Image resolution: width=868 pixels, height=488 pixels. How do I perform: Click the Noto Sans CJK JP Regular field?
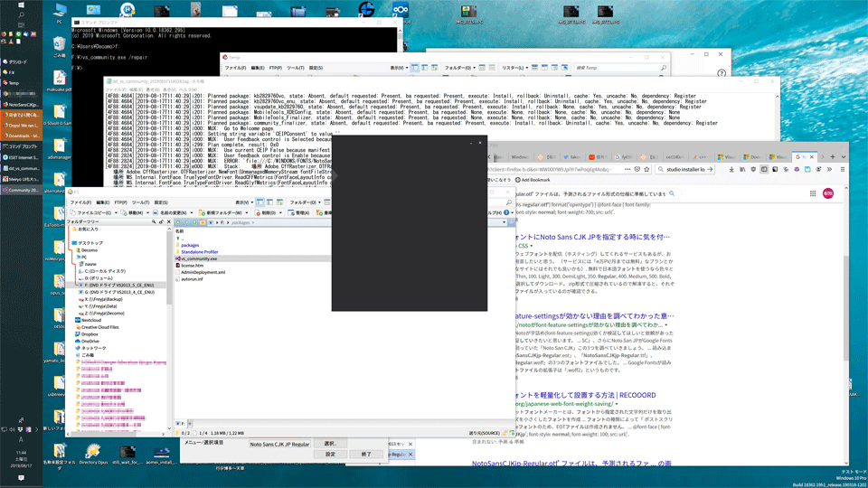click(x=279, y=445)
